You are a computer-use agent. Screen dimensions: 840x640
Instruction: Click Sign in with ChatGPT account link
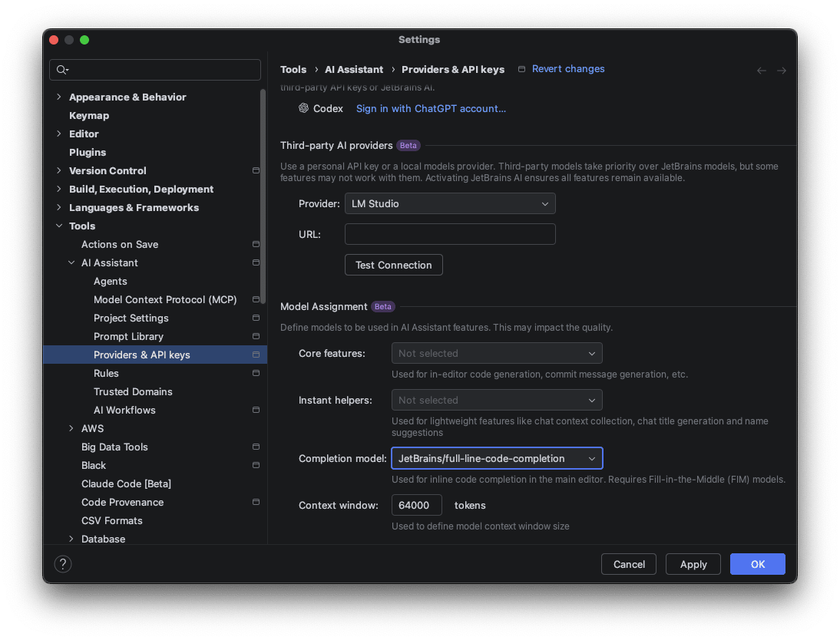[431, 108]
